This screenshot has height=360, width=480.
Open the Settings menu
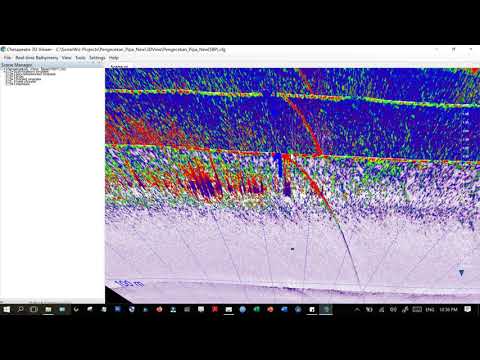point(97,58)
